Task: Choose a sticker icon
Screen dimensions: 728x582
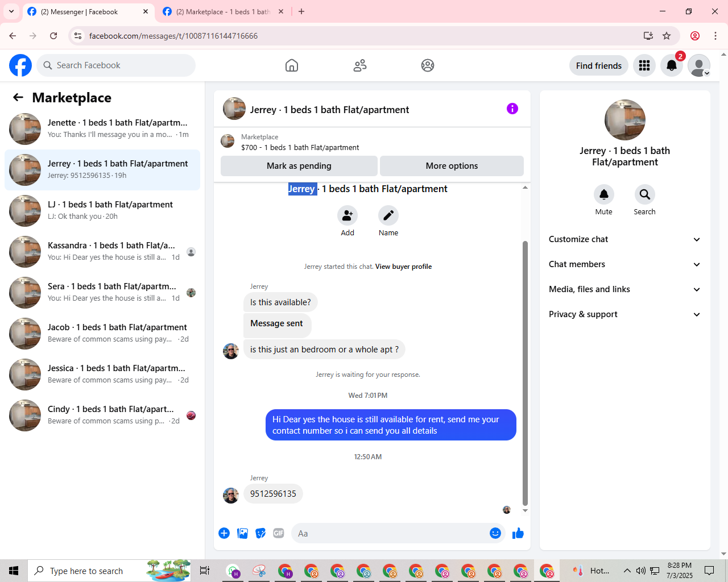Action: click(260, 533)
